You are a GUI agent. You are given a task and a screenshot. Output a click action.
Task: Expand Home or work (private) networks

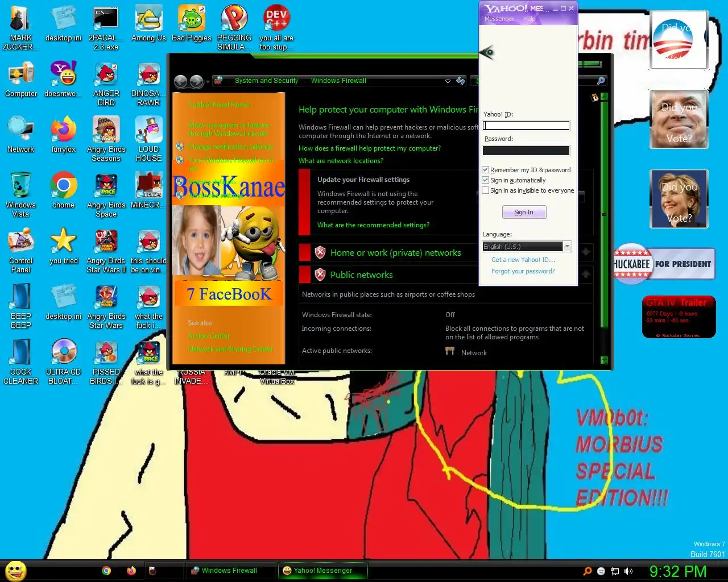[x=586, y=252]
